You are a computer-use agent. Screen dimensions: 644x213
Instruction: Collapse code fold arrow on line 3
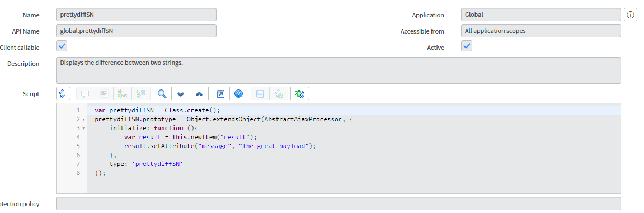84,129
